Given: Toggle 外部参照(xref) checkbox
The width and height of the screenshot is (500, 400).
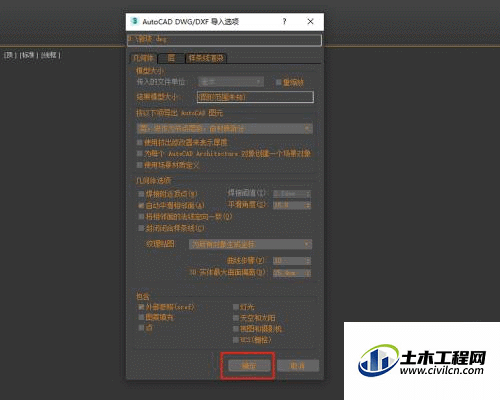Looking at the screenshot, I should point(141,307).
